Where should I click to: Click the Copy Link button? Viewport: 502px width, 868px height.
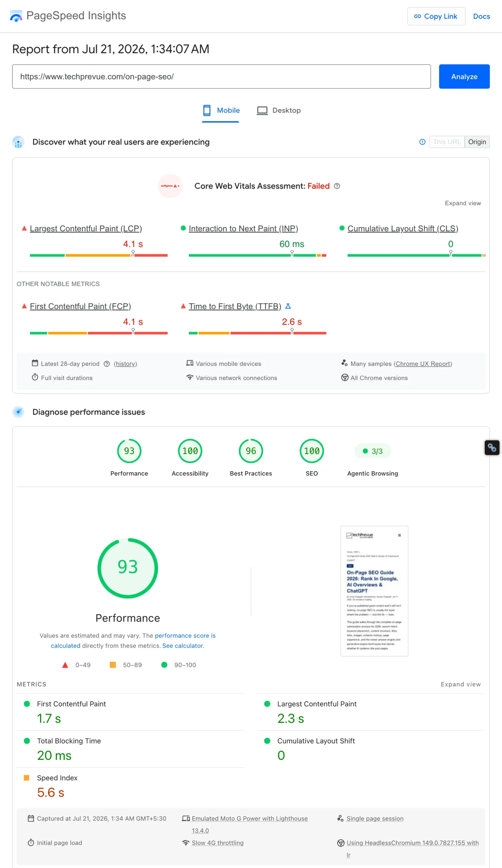tap(436, 16)
